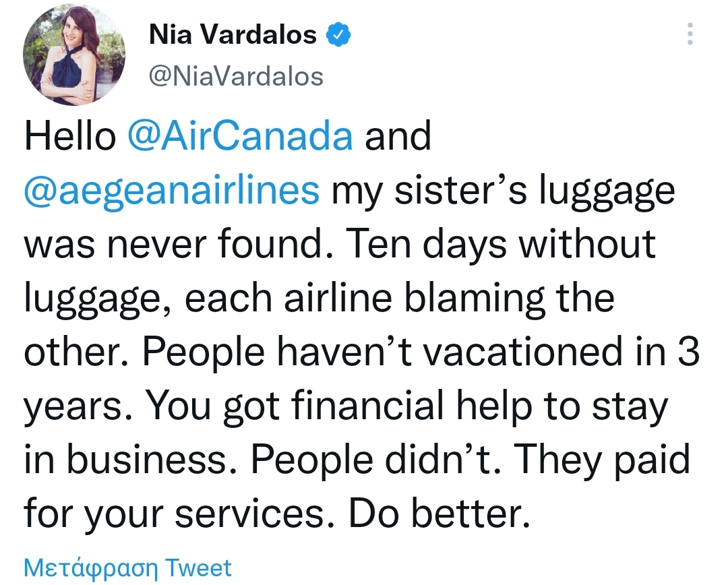The image size is (728, 585).
Task: Click the word "Tweet" in the translate link
Action: 198,567
